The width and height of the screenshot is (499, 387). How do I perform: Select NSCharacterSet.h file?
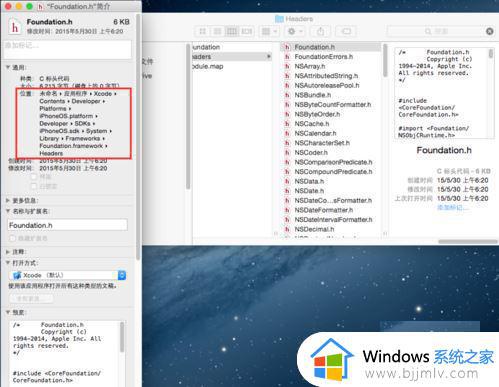(322, 143)
